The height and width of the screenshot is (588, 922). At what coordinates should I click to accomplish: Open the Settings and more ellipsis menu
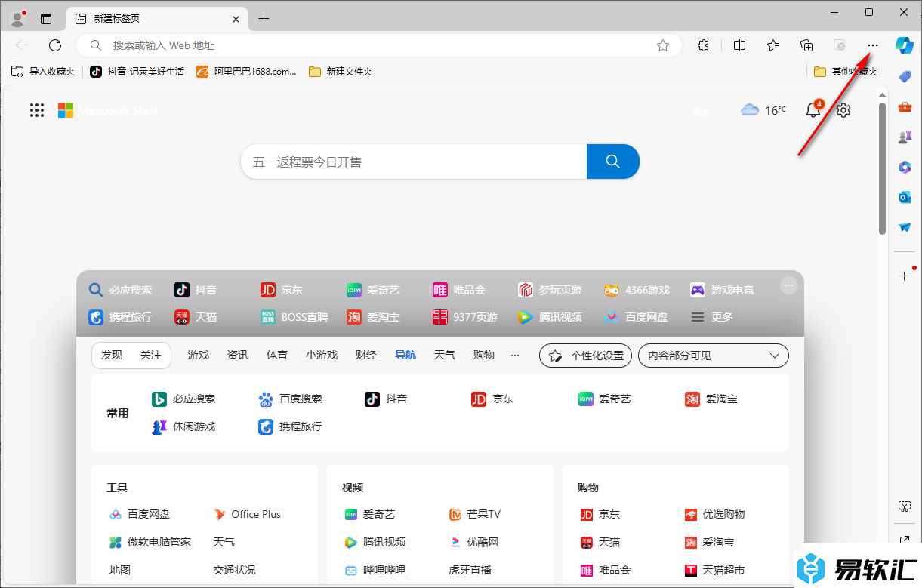point(873,45)
